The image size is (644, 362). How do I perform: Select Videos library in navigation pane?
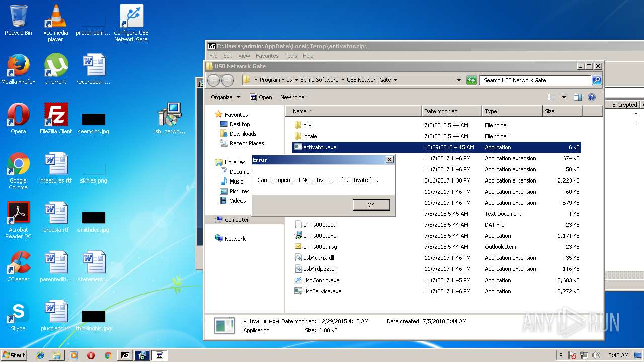[233, 201]
